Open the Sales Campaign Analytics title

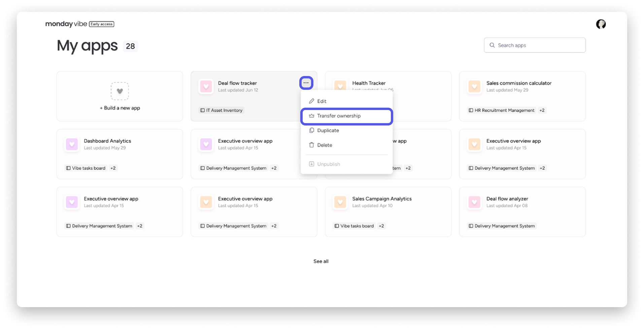tap(382, 199)
